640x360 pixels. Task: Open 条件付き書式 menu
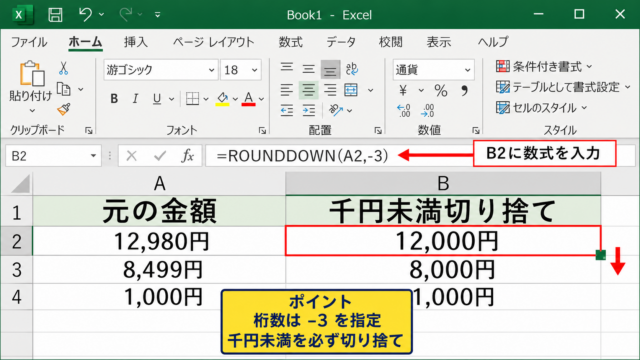pyautogui.click(x=544, y=67)
